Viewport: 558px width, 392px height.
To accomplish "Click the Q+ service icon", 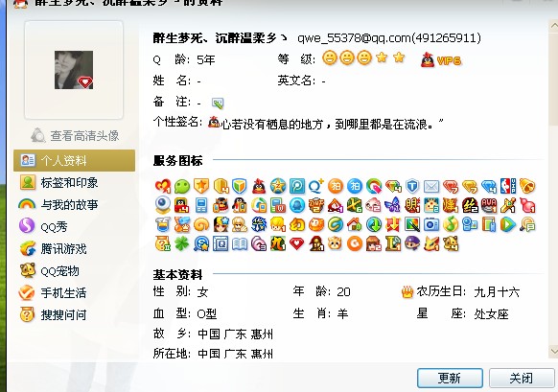I will tap(316, 186).
